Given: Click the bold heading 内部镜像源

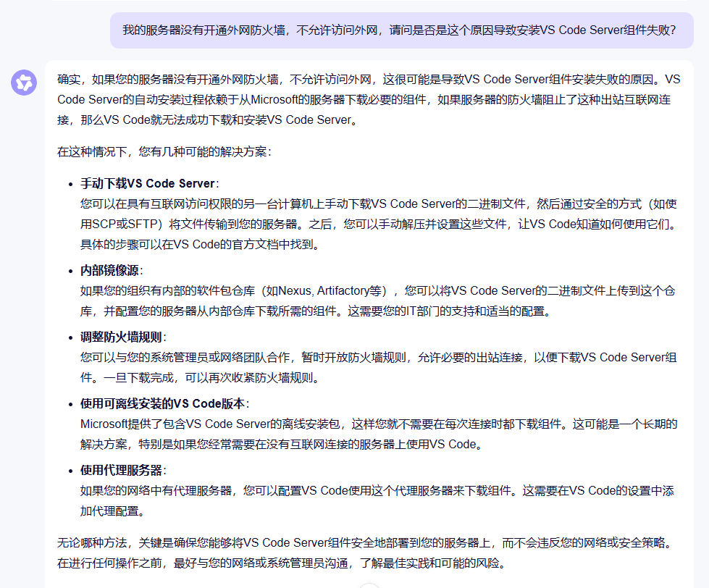Looking at the screenshot, I should [x=110, y=270].
